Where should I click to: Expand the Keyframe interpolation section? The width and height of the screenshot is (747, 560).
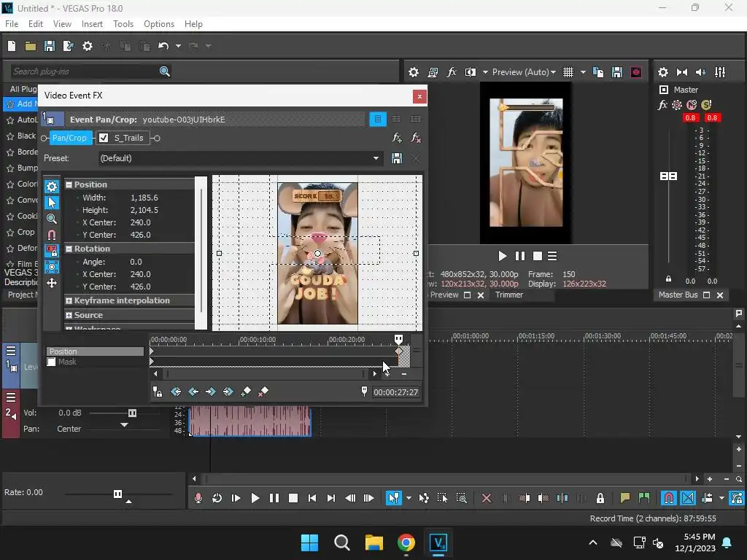[x=69, y=300]
